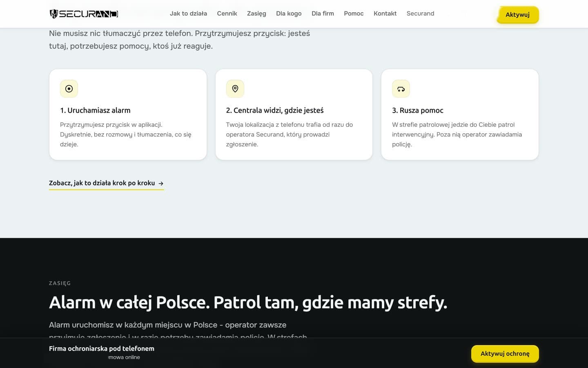Select Dla kogo in the top menu

coord(289,13)
